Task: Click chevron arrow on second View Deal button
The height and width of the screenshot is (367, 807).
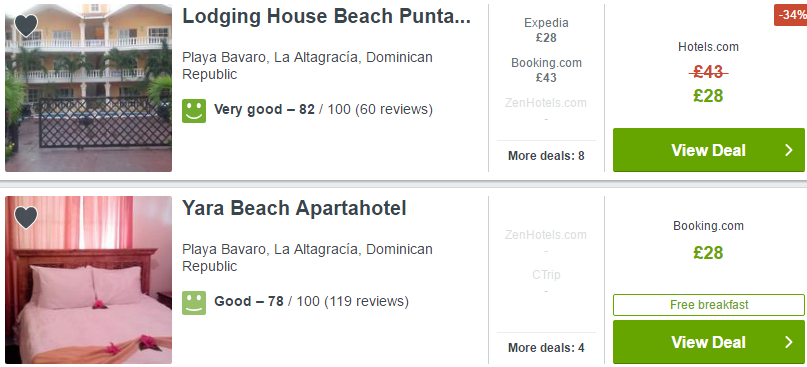Action: click(x=788, y=342)
